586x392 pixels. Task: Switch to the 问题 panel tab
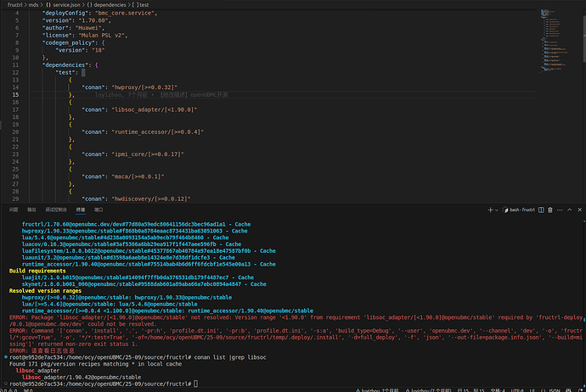(x=13, y=208)
